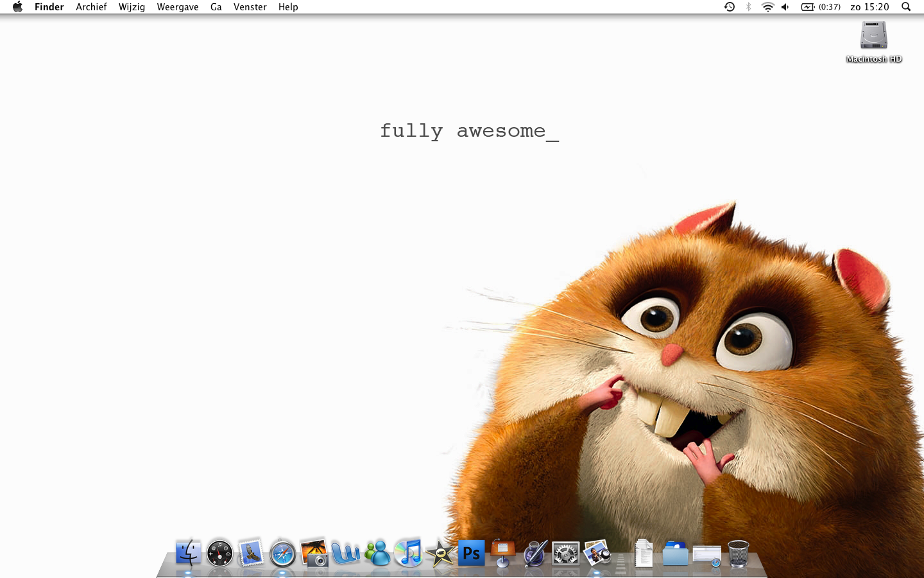924x578 pixels.
Task: Open Keynote podium icon in the Dock
Action: 503,553
